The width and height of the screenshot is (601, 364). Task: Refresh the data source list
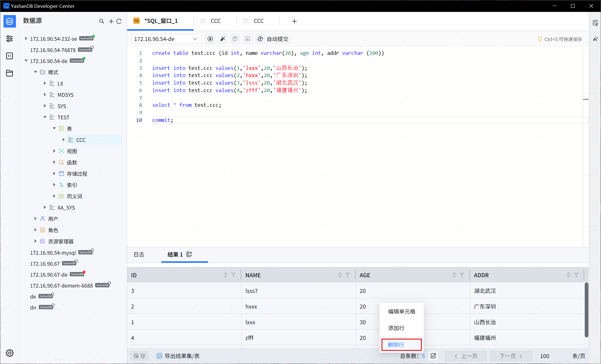click(119, 21)
